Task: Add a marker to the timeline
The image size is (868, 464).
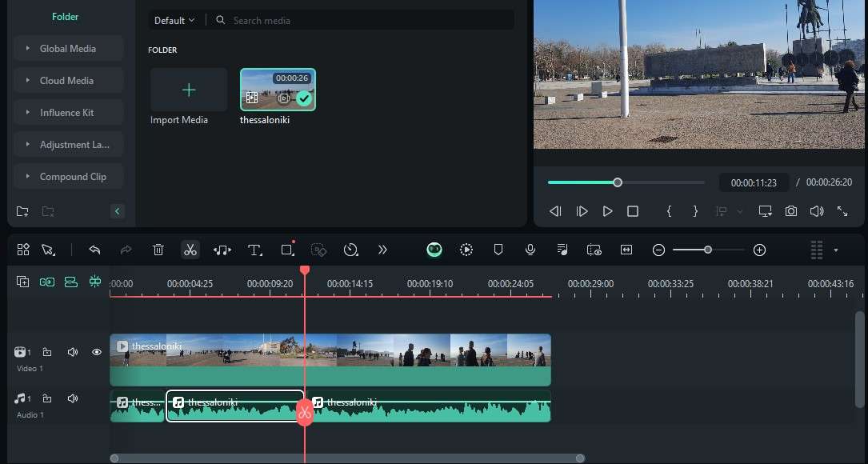Action: [498, 250]
